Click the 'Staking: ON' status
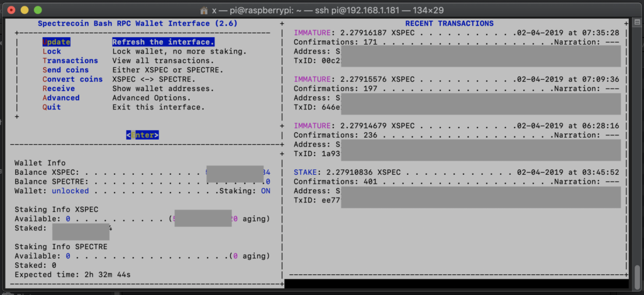The width and height of the screenshot is (644, 295). point(245,191)
